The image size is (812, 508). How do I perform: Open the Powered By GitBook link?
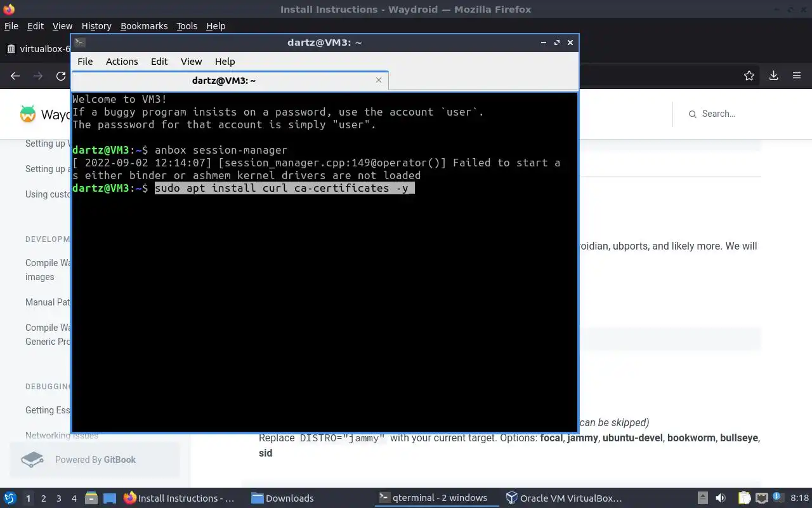[x=95, y=460]
